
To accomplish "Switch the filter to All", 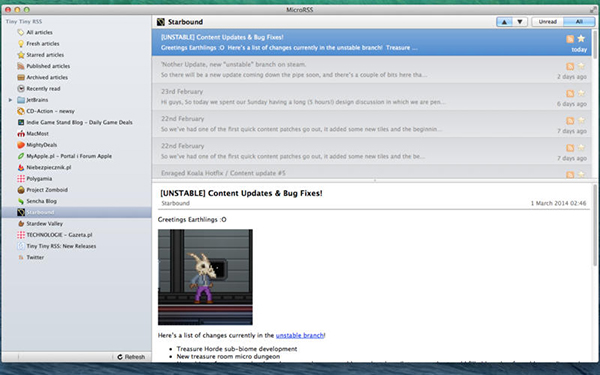I will 579,22.
